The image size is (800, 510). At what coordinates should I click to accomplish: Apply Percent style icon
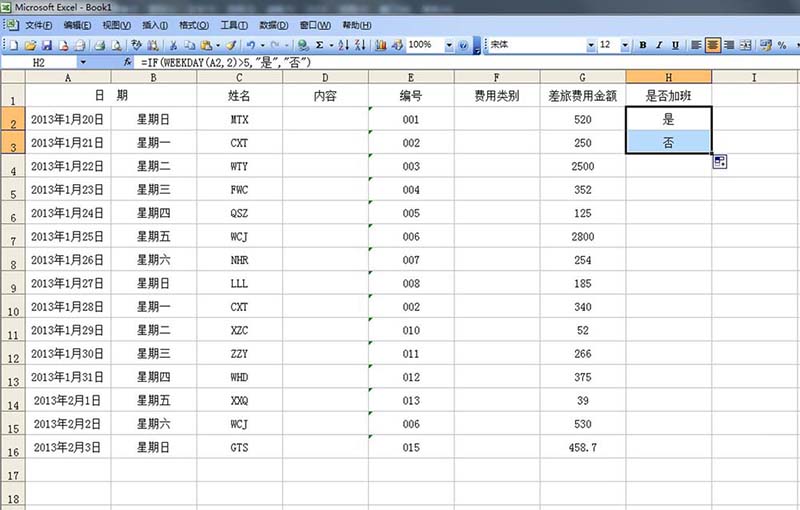pyautogui.click(x=782, y=45)
